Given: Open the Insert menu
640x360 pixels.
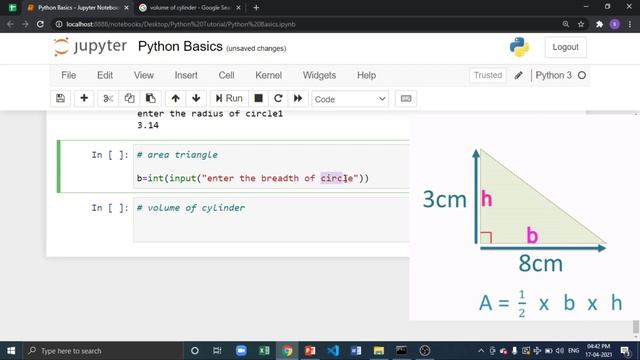Looking at the screenshot, I should click(186, 76).
